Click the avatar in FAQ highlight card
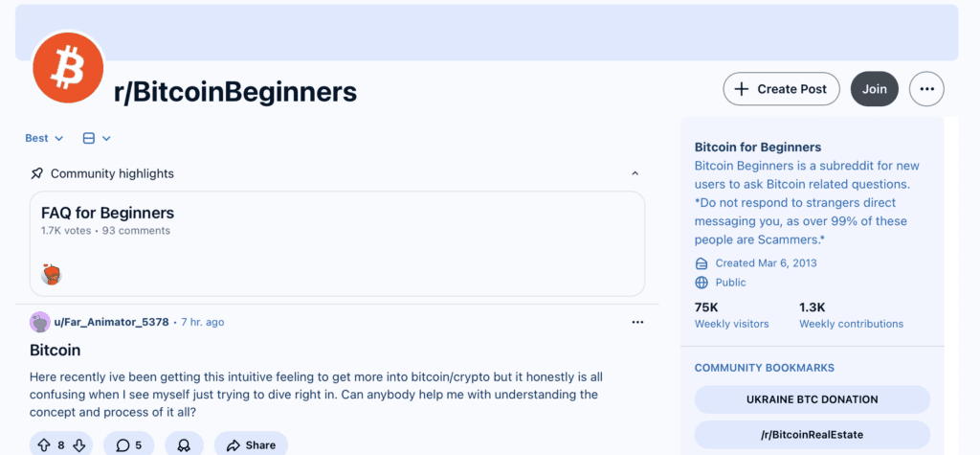This screenshot has width=980, height=455. click(52, 275)
